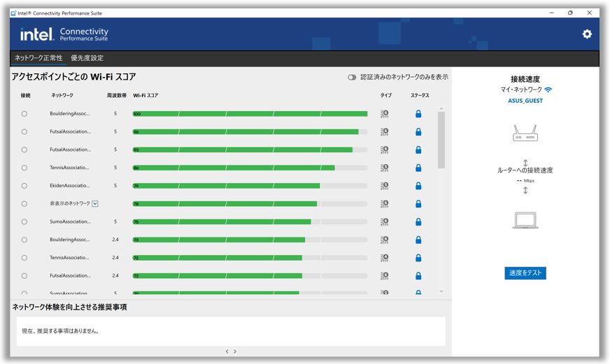
Task: Click the Wi-Fi signal icon beside マイ・ネットワーク
Action: [548, 89]
